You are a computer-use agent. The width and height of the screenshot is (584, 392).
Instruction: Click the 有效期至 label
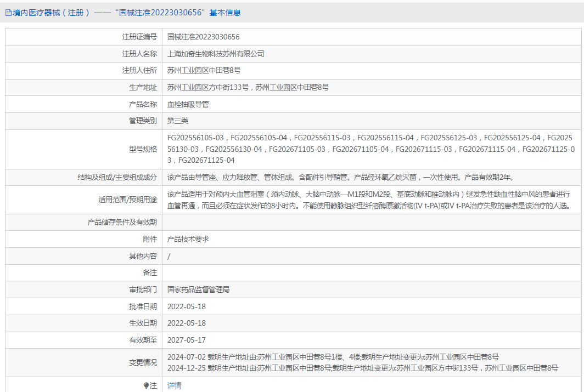click(x=143, y=340)
